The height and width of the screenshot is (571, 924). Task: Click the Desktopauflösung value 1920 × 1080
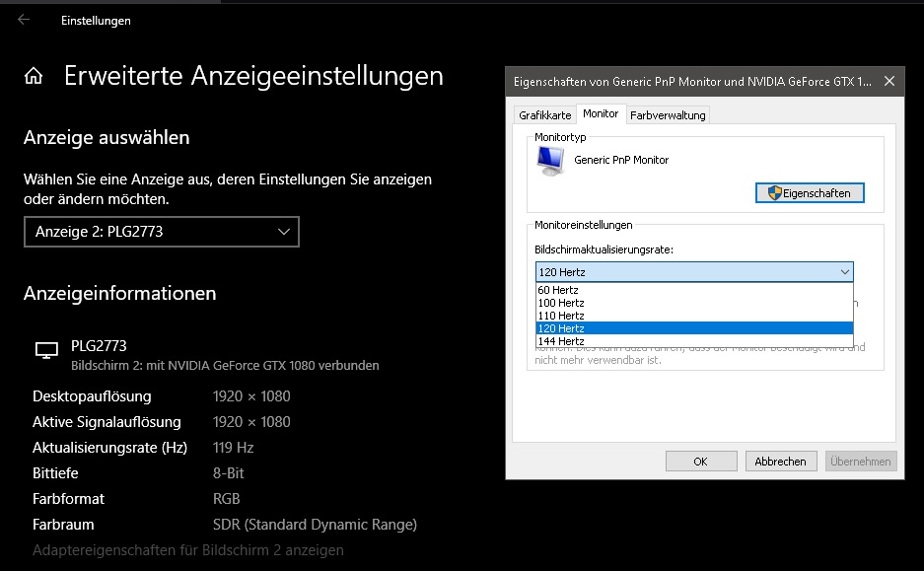tap(251, 396)
